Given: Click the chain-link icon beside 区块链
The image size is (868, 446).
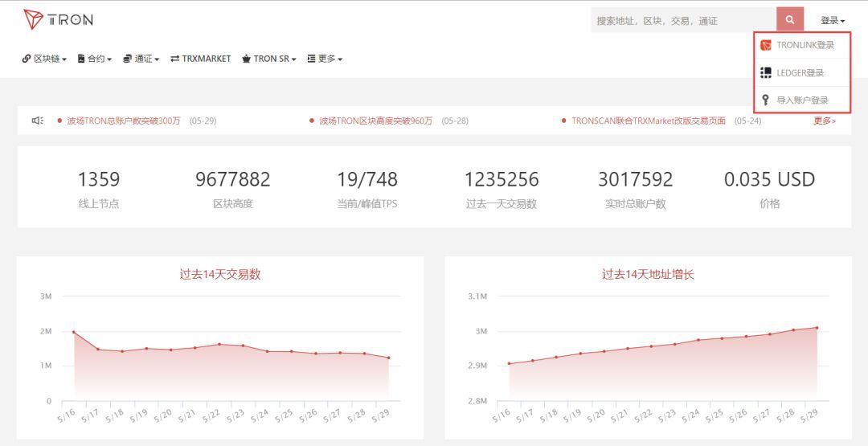Looking at the screenshot, I should pyautogui.click(x=27, y=59).
